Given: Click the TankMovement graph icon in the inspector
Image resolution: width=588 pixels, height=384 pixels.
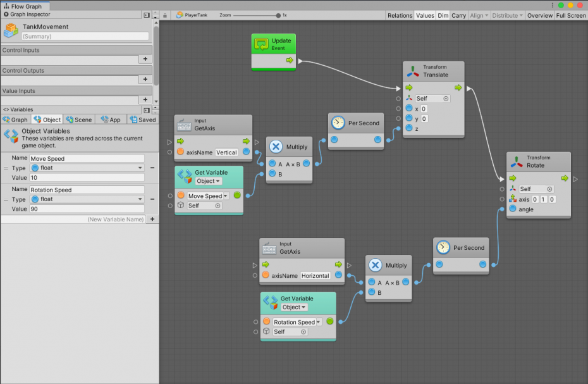Looking at the screenshot, I should pyautogui.click(x=10, y=28).
